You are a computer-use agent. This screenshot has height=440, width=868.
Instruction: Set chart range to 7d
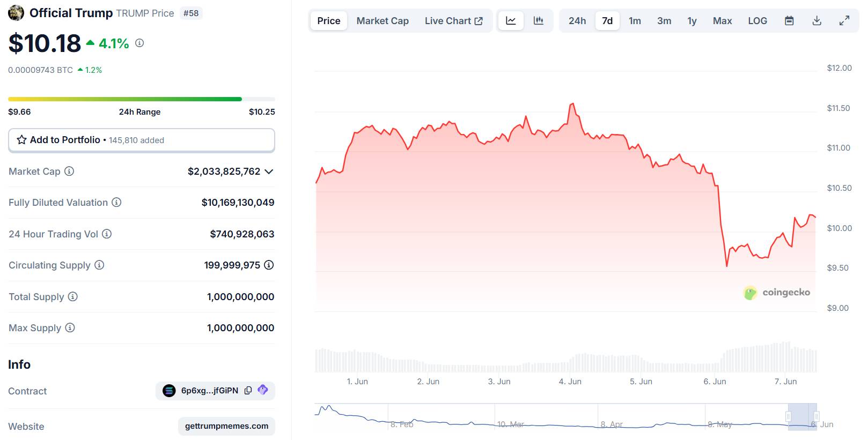[607, 21]
